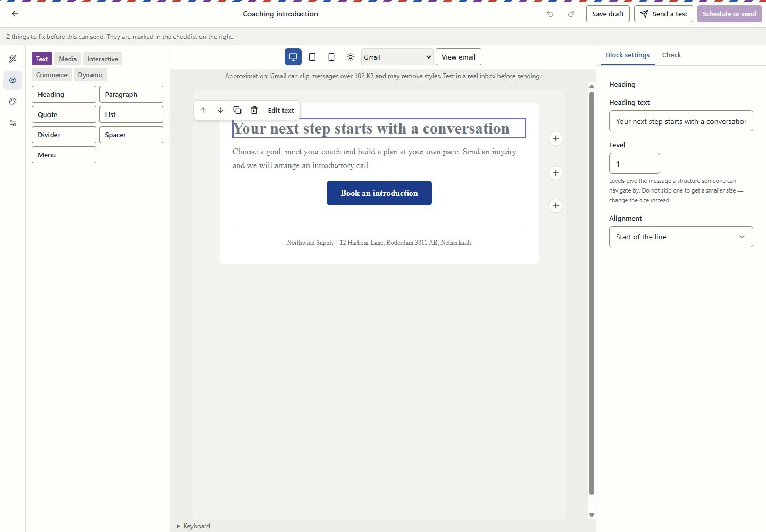Screen dimensions: 766x532
Task: Select the Interactive block category tab
Action: click(103, 59)
